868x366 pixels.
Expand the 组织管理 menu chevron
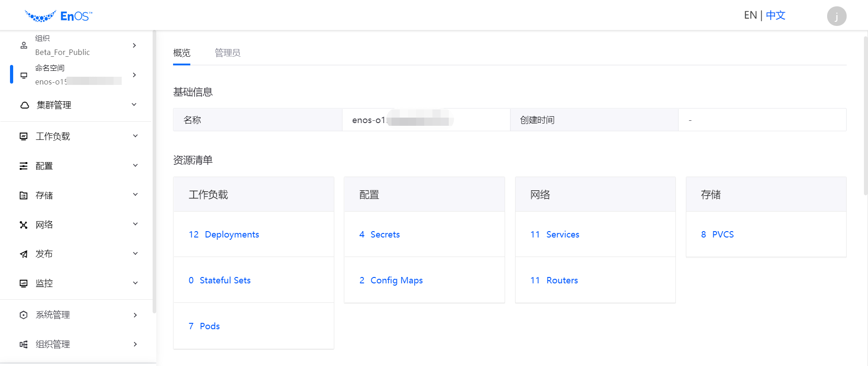click(135, 344)
